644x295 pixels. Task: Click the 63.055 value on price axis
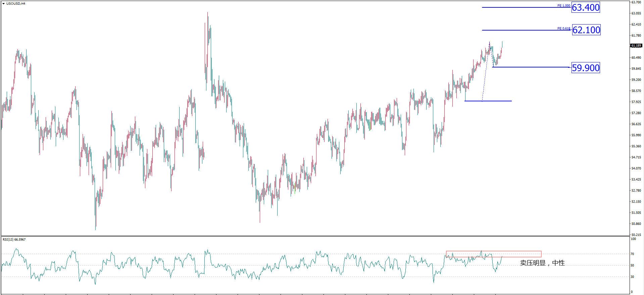(636, 13)
